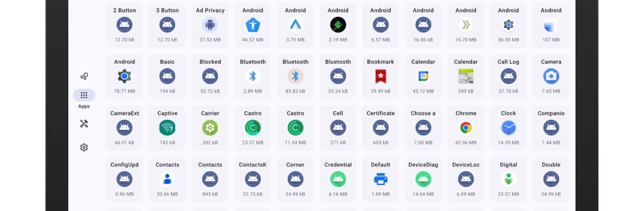Screen dimensions: 644x211
Task: Open the settings gear in side rail
Action: (x=84, y=147)
